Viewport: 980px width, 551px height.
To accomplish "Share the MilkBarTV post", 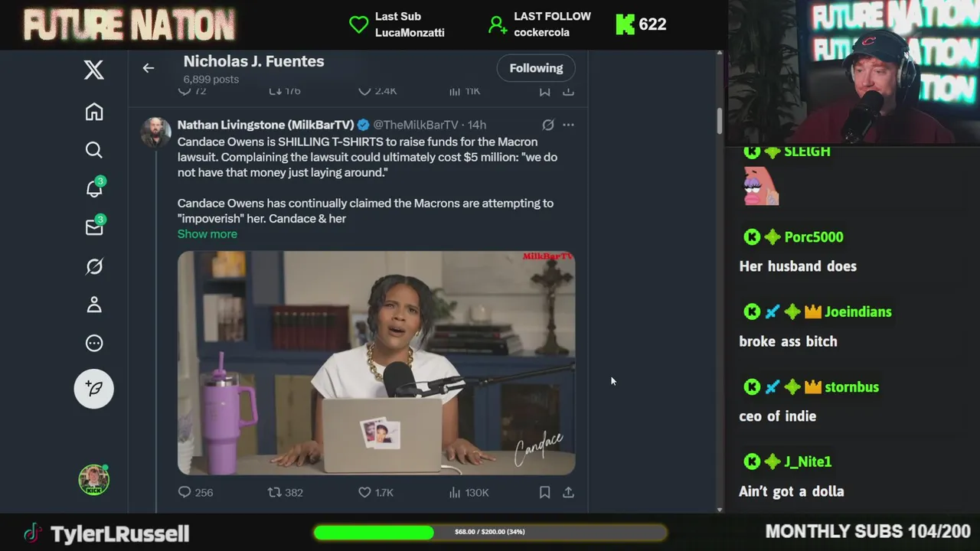I will pyautogui.click(x=568, y=493).
